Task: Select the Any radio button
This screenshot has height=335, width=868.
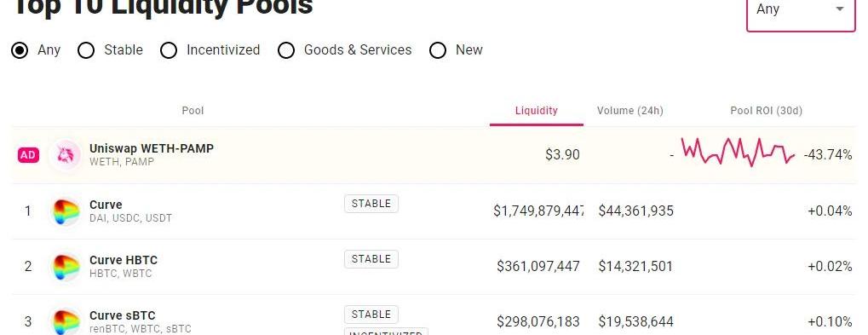Action: (x=20, y=50)
